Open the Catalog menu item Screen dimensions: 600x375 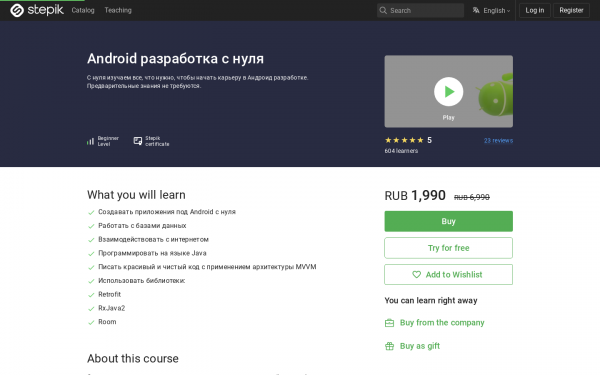click(83, 10)
